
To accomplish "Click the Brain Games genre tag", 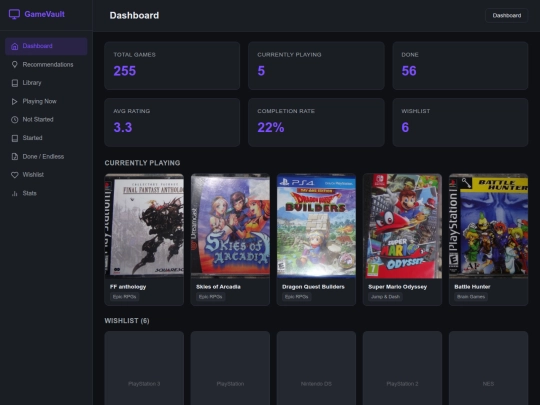I will tap(471, 297).
